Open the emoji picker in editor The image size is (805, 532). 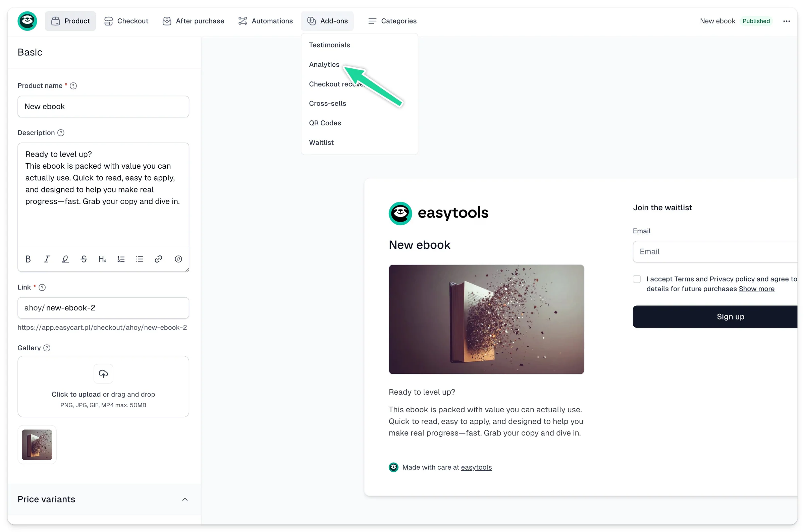click(x=178, y=259)
